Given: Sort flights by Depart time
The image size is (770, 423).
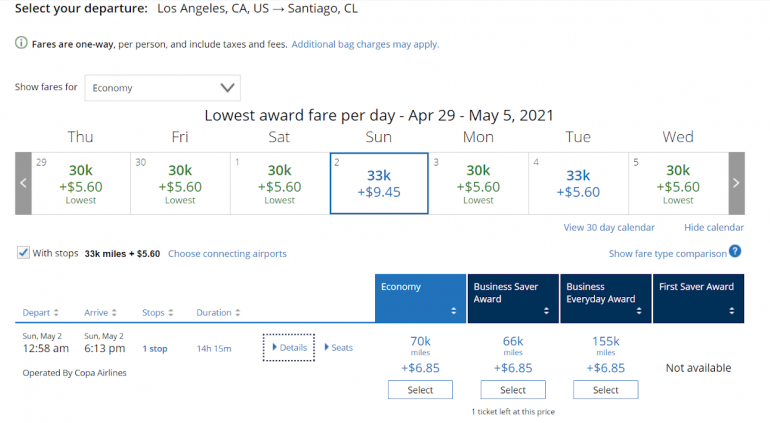Looking at the screenshot, I should click(40, 313).
